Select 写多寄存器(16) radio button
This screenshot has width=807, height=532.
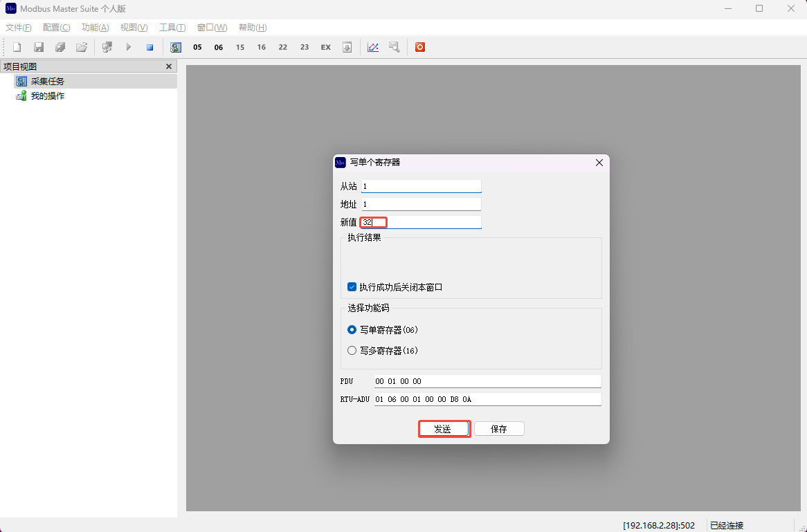click(x=352, y=351)
